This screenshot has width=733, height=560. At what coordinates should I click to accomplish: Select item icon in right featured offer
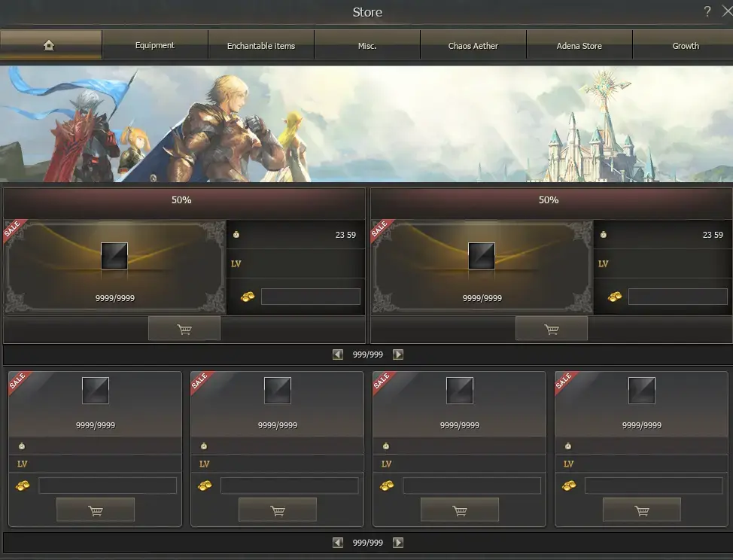coord(482,256)
